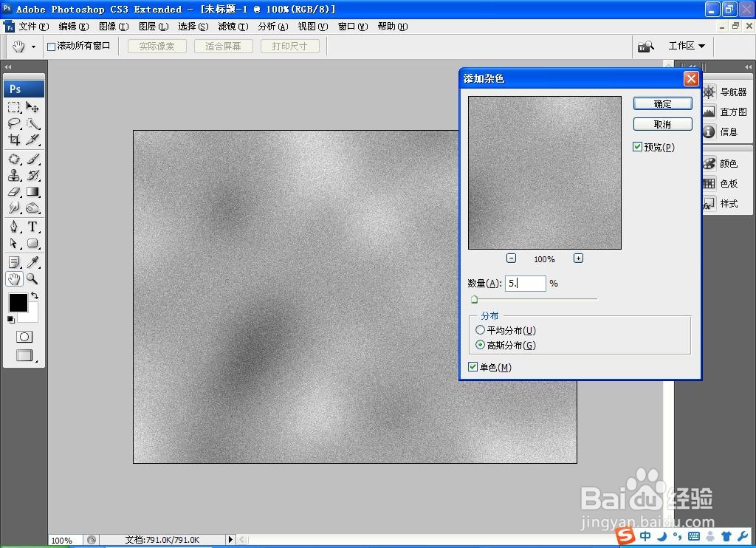This screenshot has height=548, width=756.
Task: Toggle the 单色 monochromatic checkbox
Action: tap(473, 367)
